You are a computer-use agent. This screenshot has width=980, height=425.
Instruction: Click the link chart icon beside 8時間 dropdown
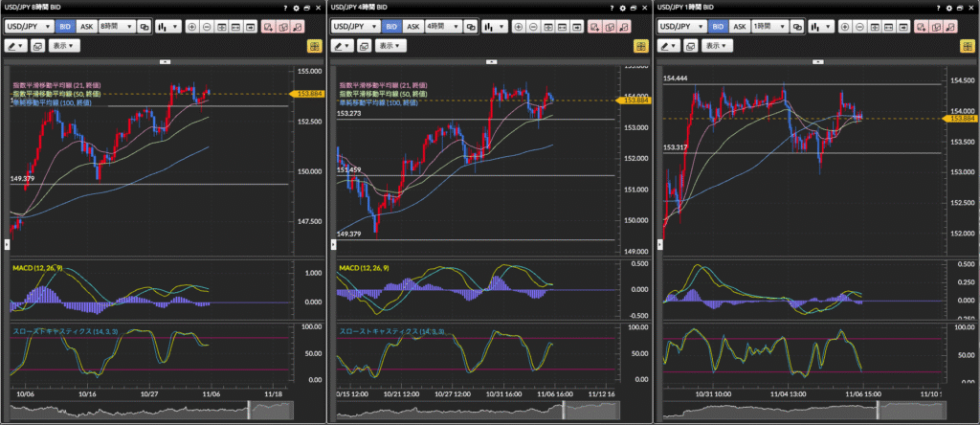(145, 27)
